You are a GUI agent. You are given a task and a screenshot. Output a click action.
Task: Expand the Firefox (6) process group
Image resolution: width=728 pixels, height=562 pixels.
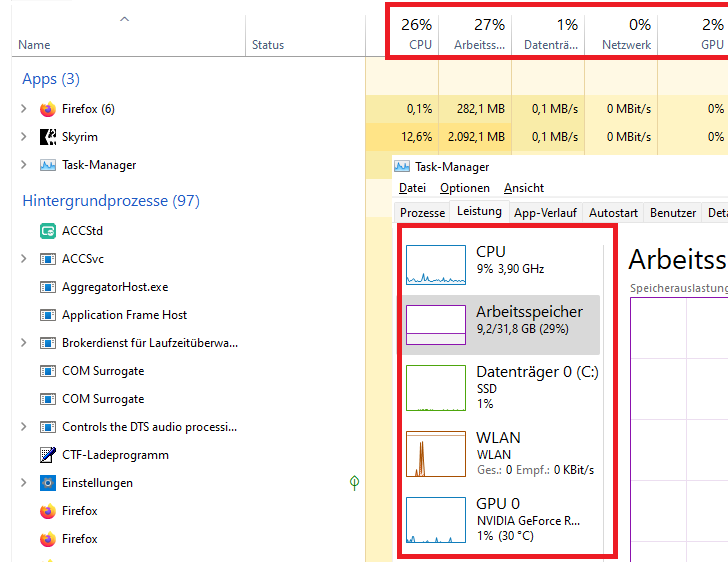(24, 109)
